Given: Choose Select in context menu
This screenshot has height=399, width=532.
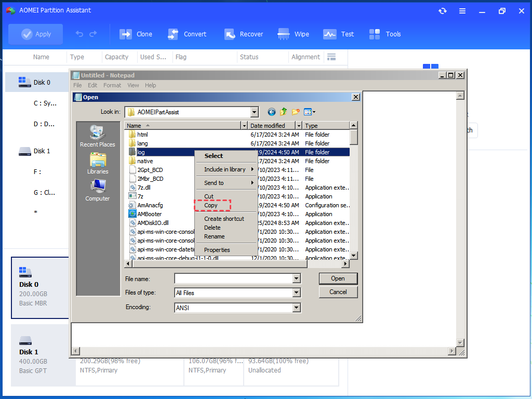Looking at the screenshot, I should (227, 156).
